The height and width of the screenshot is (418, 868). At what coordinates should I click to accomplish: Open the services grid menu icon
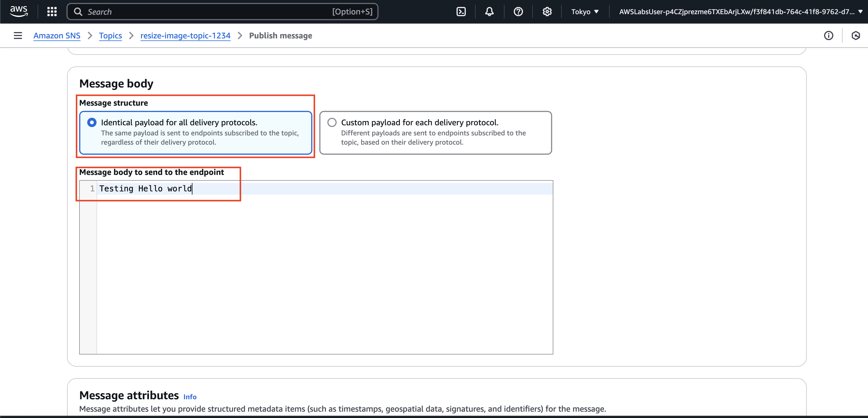[x=52, y=12]
